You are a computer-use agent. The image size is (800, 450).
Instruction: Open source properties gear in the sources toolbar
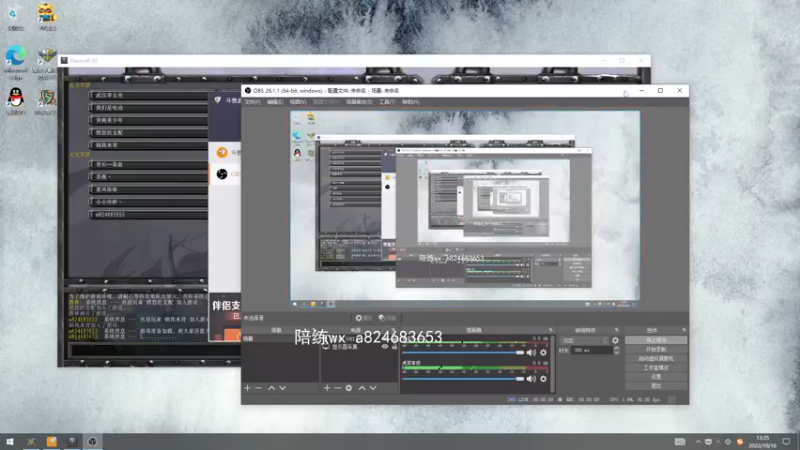[349, 388]
